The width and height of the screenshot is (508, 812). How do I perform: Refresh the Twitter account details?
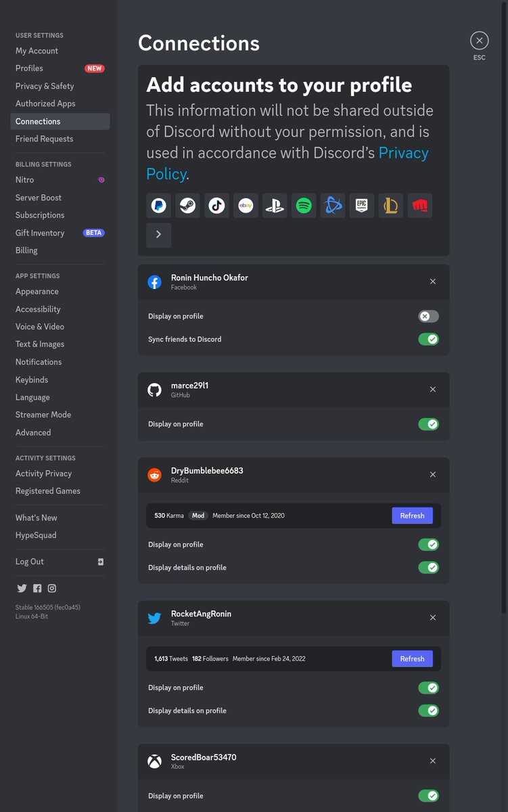click(x=412, y=658)
